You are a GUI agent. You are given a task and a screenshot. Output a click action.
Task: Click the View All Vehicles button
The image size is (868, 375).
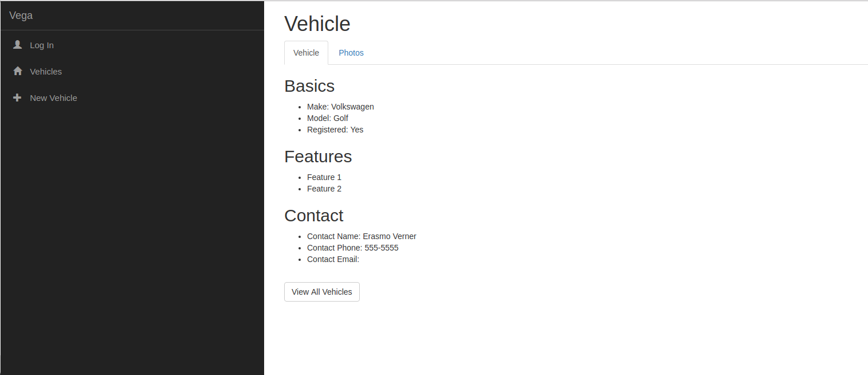(x=321, y=292)
